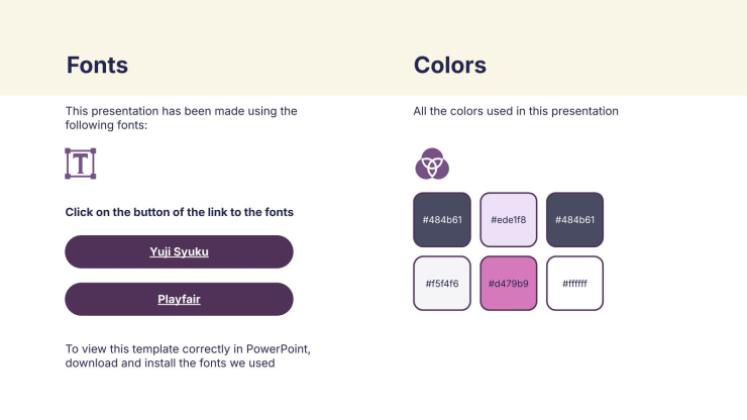Open the Playfair font link
Screen dimensions: 747x420
(179, 299)
